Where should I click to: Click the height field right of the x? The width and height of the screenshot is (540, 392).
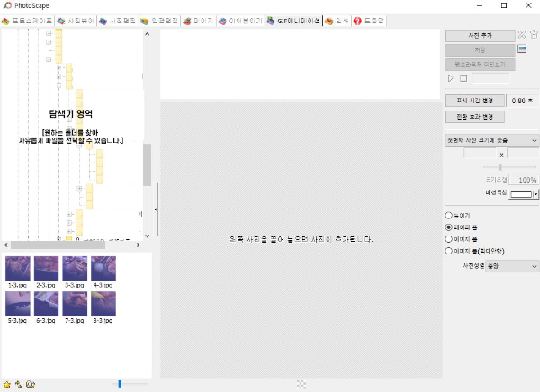[x=523, y=154]
